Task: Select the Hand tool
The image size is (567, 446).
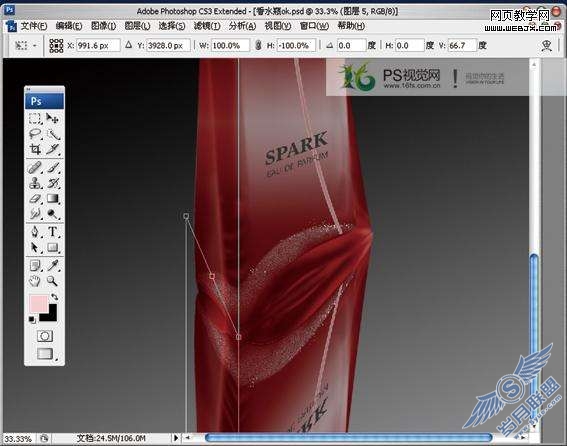Action: (35, 281)
